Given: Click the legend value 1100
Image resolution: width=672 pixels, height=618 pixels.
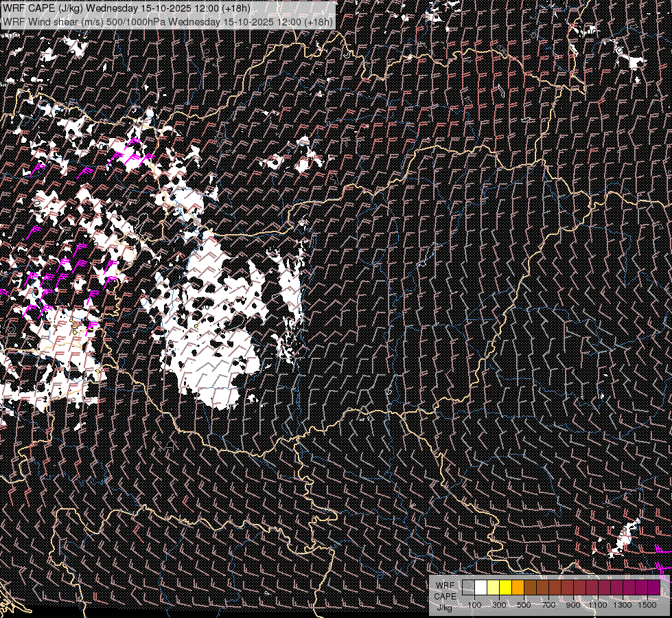Looking at the screenshot, I should (x=598, y=605).
